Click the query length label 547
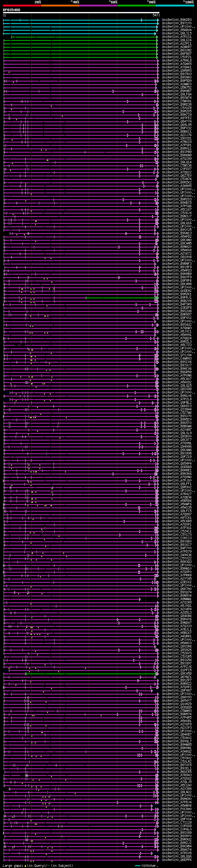 [155, 15]
